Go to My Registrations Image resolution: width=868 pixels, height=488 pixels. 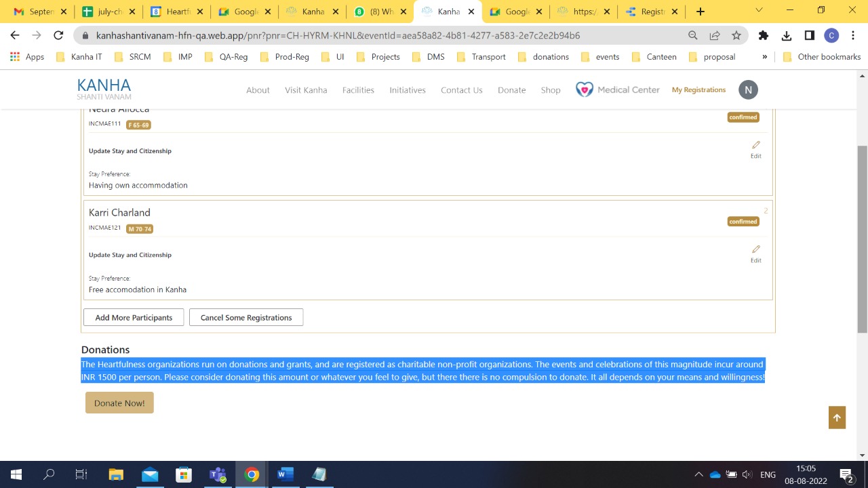[x=698, y=89]
